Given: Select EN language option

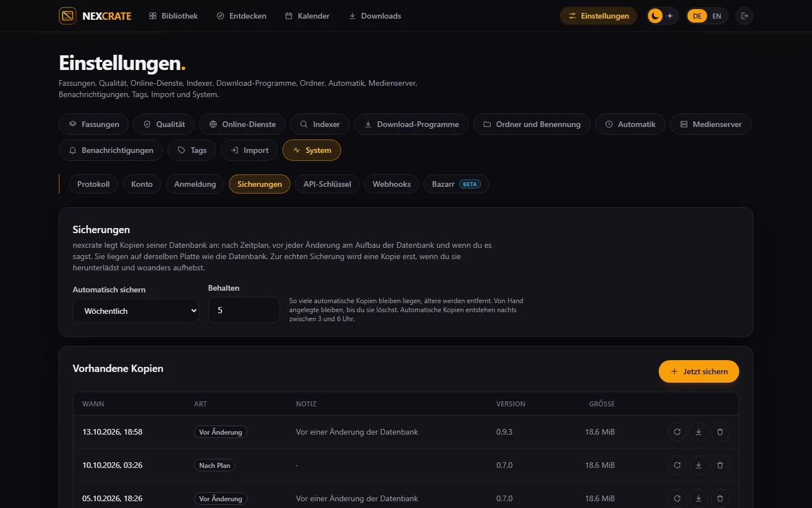Looking at the screenshot, I should (717, 16).
